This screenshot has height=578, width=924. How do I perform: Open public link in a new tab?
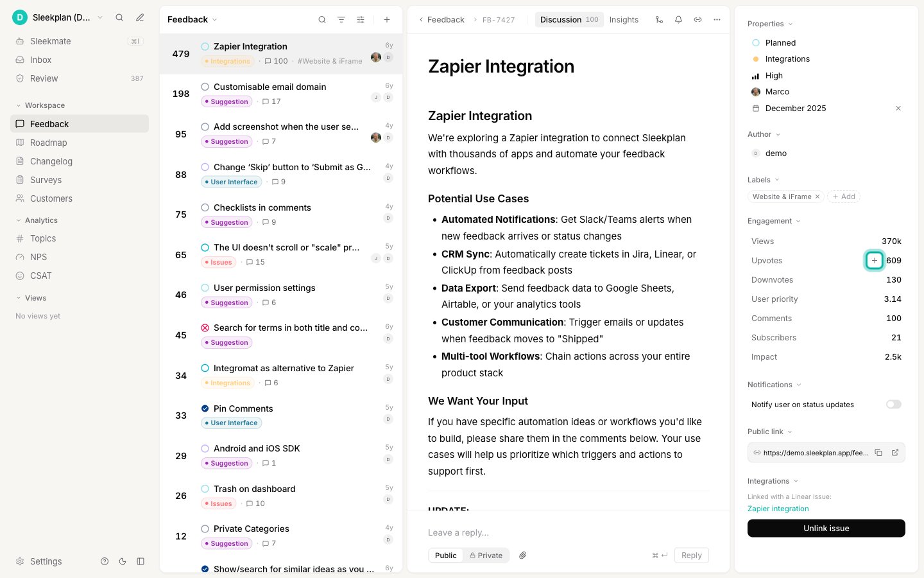tap(895, 453)
